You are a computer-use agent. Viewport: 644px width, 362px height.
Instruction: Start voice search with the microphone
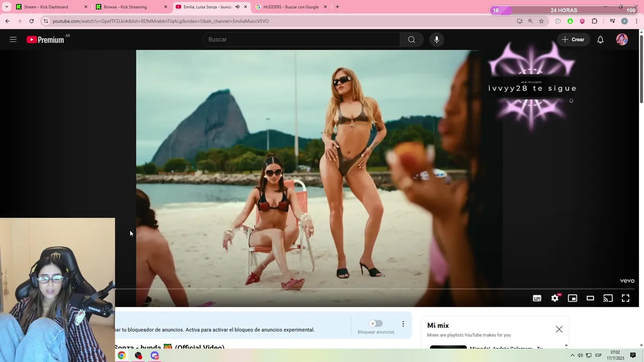[437, 40]
